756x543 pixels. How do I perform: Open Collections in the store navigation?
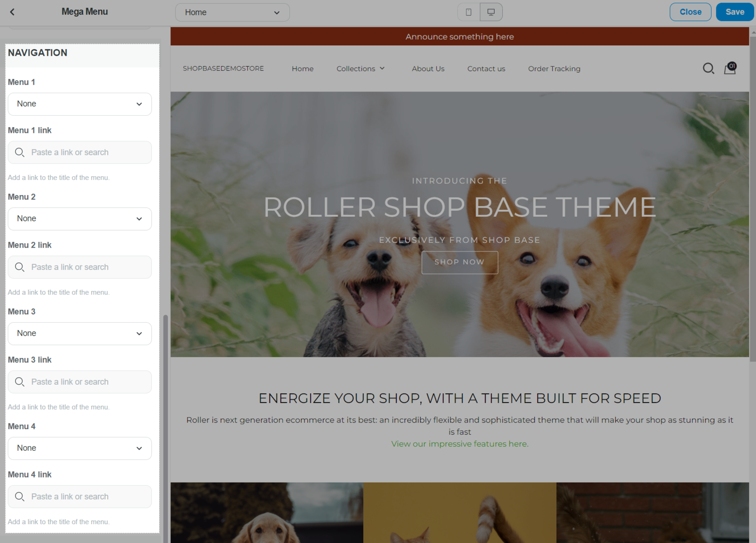click(356, 69)
